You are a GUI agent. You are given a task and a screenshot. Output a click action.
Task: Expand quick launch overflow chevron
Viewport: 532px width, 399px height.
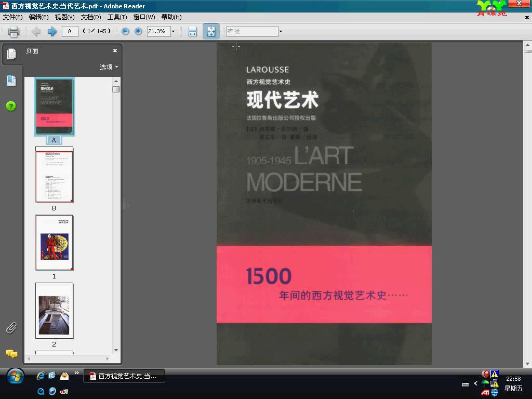point(77,373)
